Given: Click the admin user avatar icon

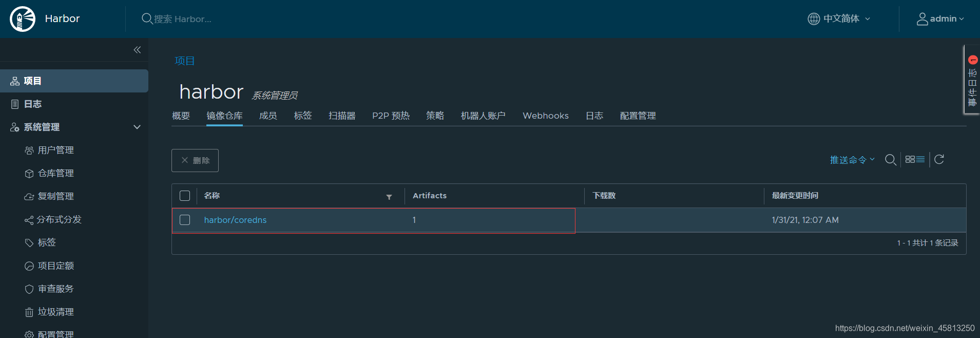Looking at the screenshot, I should pyautogui.click(x=923, y=19).
